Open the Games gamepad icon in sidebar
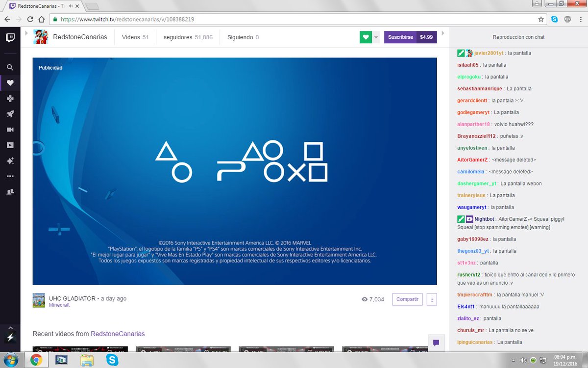Image resolution: width=588 pixels, height=368 pixels. [x=10, y=99]
